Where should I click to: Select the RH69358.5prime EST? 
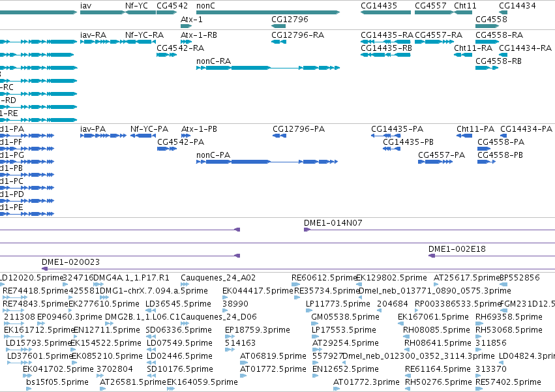[479, 324]
